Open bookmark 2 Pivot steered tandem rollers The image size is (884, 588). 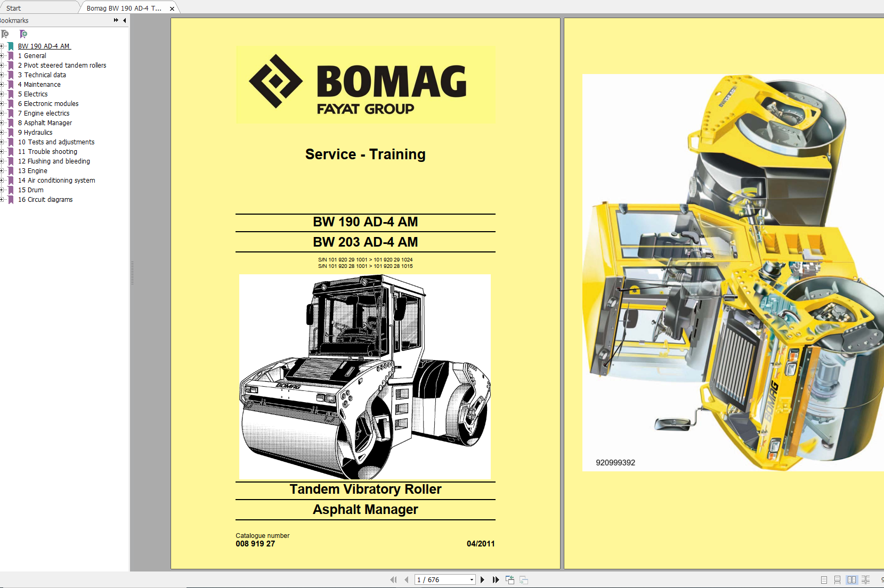[x=62, y=66]
